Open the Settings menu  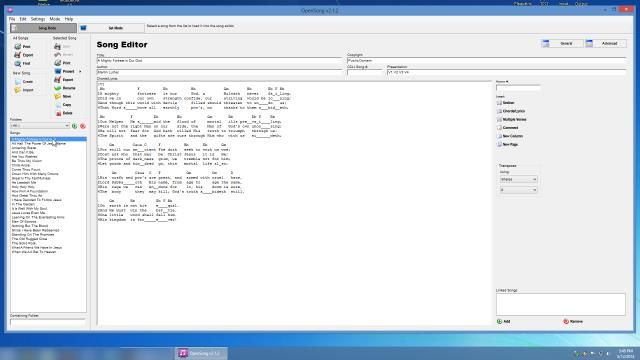pyautogui.click(x=38, y=19)
